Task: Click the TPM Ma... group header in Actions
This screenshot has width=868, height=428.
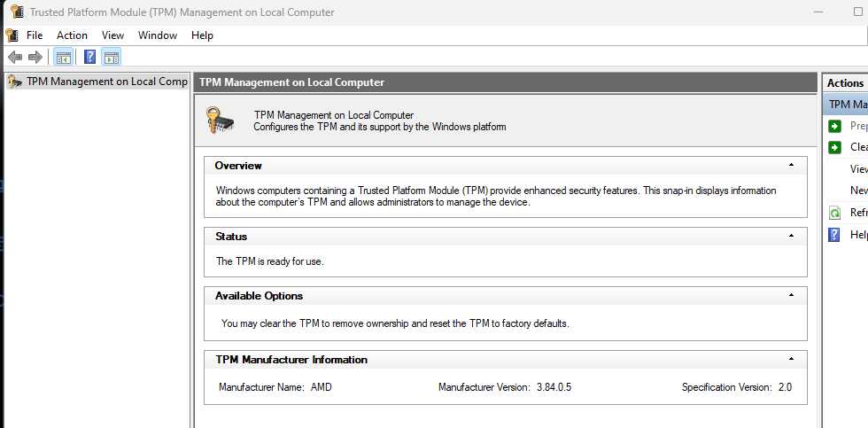Action: pyautogui.click(x=845, y=104)
